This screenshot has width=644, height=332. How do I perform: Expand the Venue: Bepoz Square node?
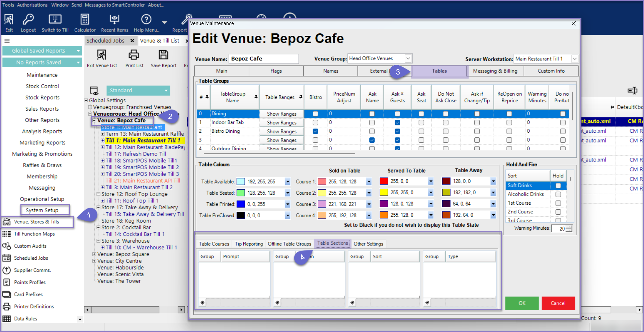click(94, 254)
